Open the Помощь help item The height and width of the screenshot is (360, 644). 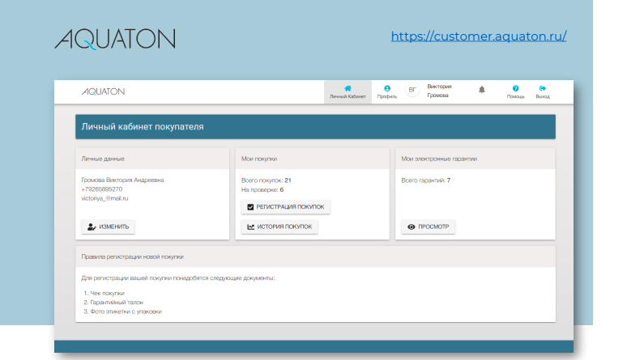515,92
